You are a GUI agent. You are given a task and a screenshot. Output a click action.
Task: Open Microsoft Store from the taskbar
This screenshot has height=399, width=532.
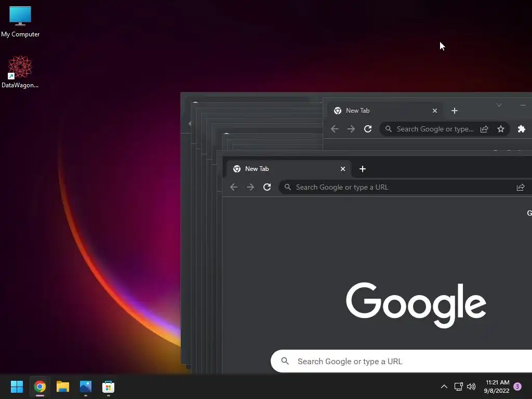[x=108, y=387]
